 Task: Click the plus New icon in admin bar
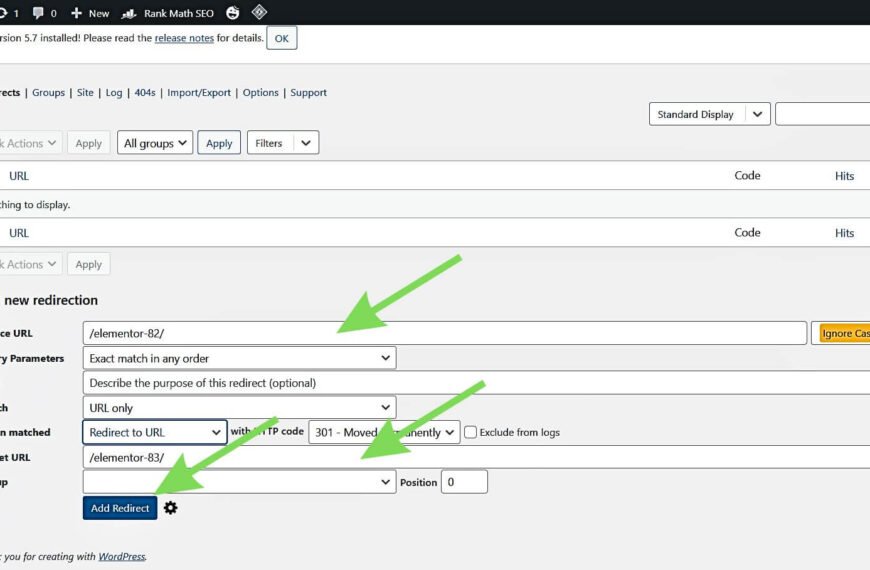point(77,13)
